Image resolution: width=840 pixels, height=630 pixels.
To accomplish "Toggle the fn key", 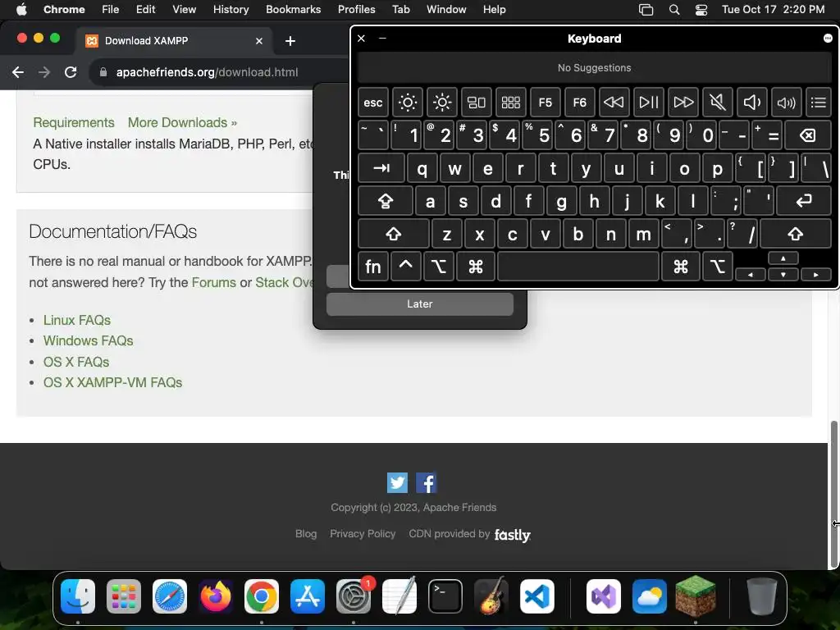I will (x=373, y=267).
